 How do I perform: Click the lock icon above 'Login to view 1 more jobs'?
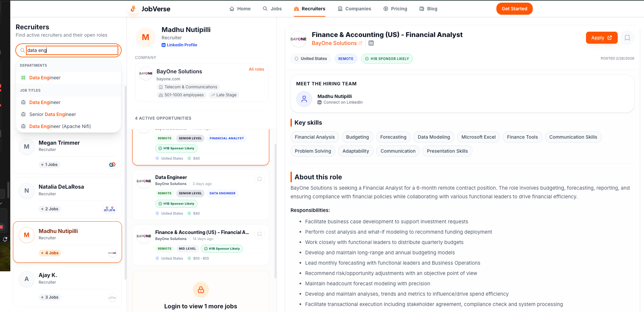[201, 290]
